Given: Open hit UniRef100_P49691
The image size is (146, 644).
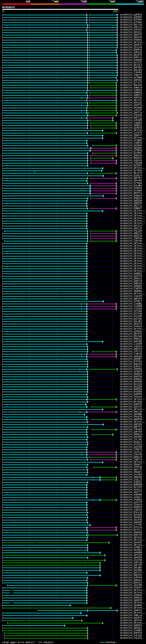Looking at the screenshot, I should (131, 40).
